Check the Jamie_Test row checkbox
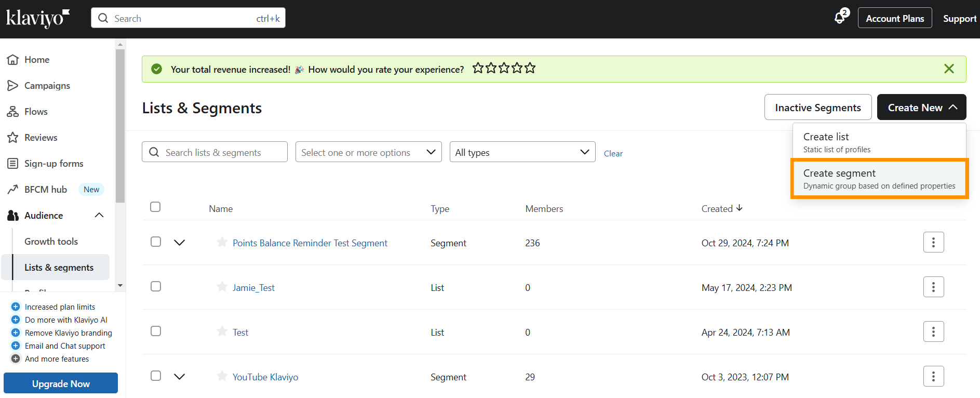 156,286
